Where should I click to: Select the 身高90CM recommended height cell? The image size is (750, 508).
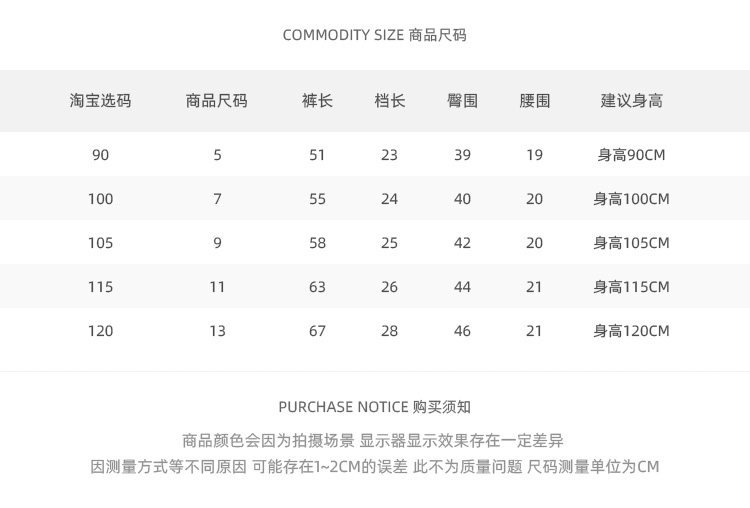click(631, 155)
